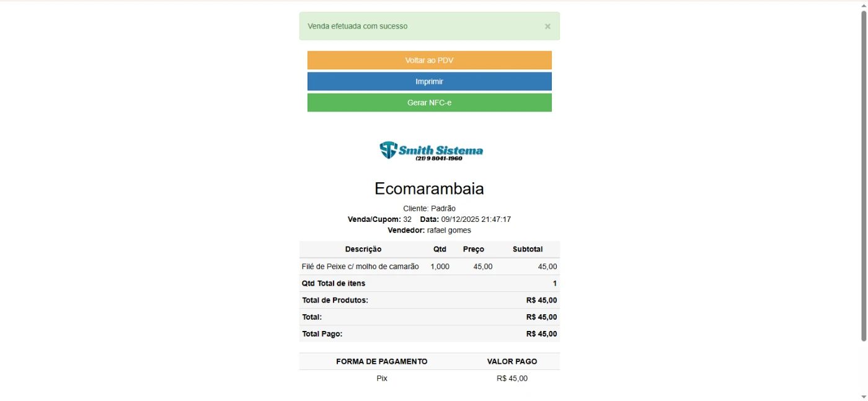The image size is (868, 401).
Task: Click the sale date and time text
Action: (x=476, y=219)
